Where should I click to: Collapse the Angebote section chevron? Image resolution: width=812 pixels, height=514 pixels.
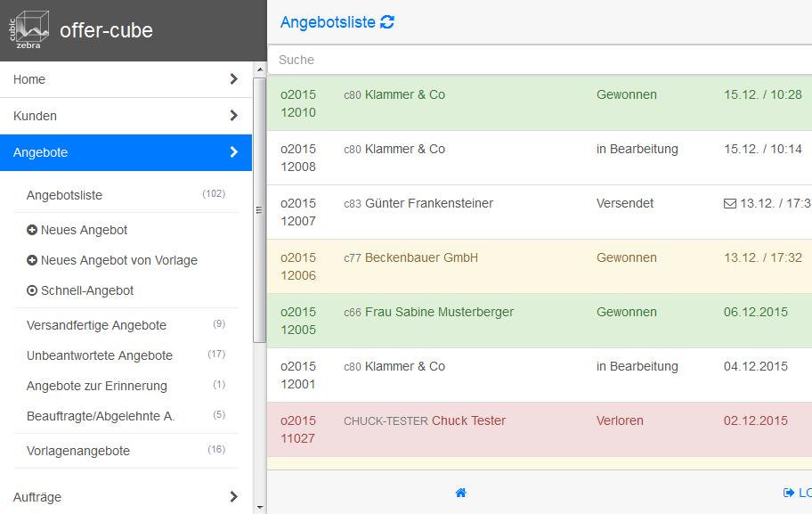(233, 152)
